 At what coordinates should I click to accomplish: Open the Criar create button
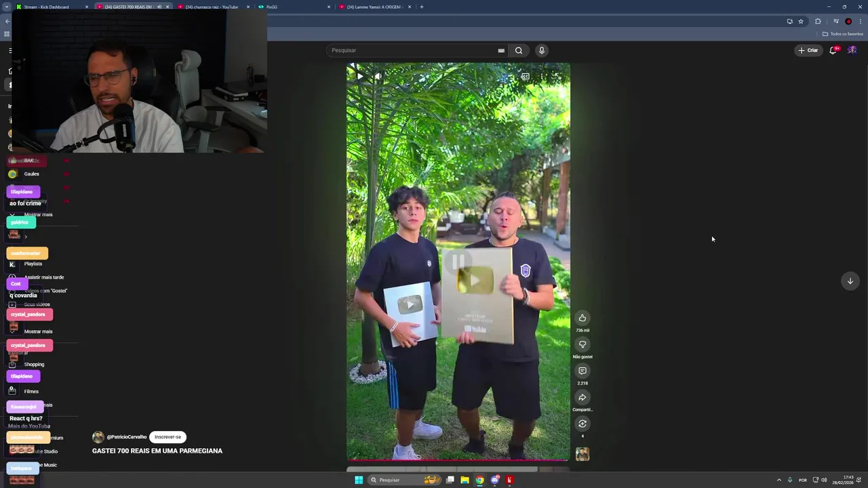[x=808, y=50]
